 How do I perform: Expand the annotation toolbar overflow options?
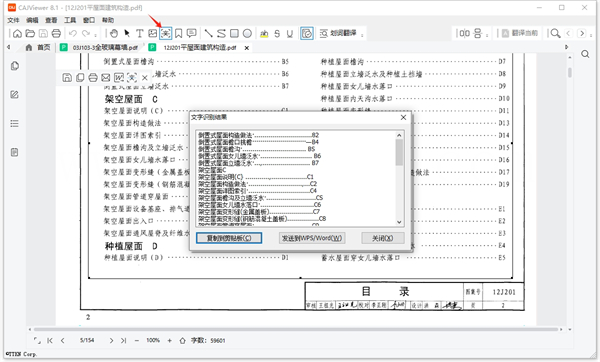[362, 35]
